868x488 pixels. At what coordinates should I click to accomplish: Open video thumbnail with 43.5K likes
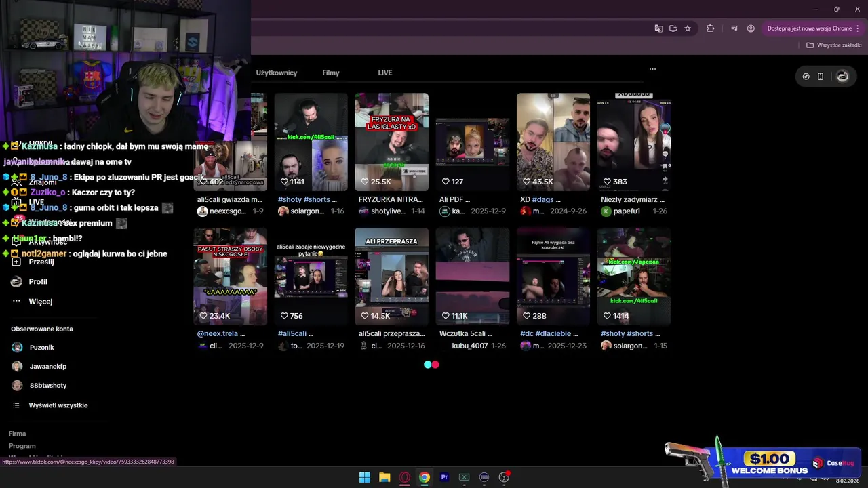tap(553, 142)
